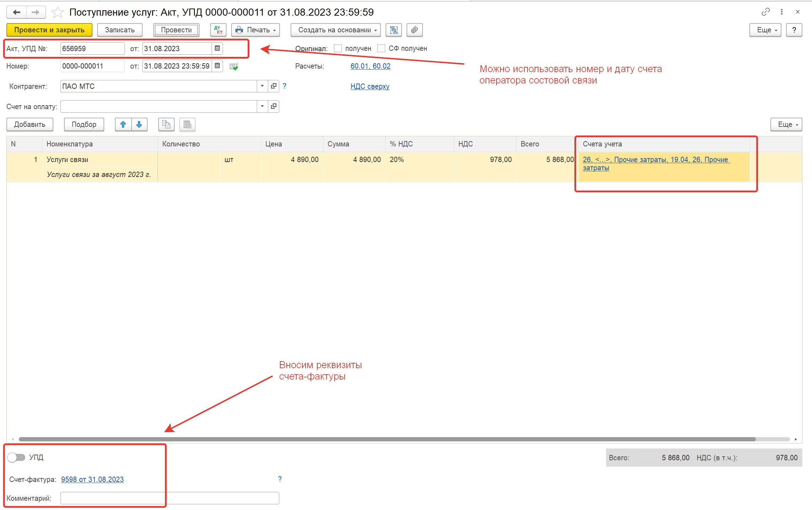Viewport: 812px width, 510px height.
Task: Open the three-dot window options menu
Action: tap(782, 12)
